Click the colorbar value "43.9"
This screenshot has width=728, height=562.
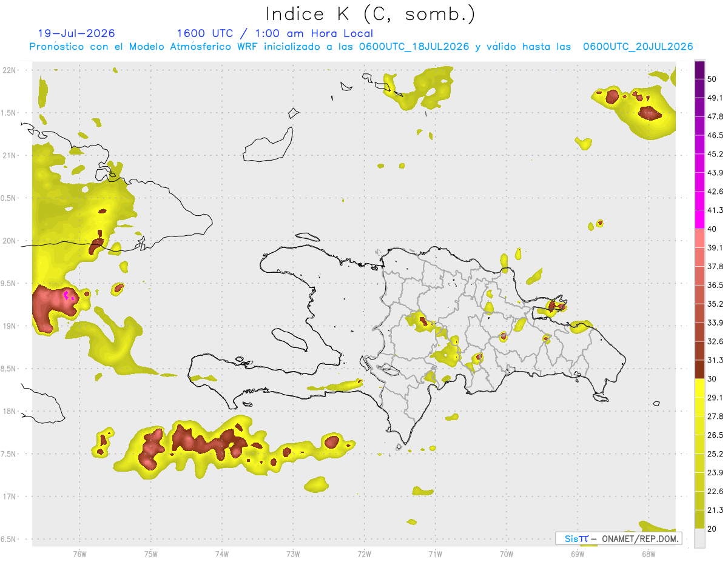pos(715,173)
